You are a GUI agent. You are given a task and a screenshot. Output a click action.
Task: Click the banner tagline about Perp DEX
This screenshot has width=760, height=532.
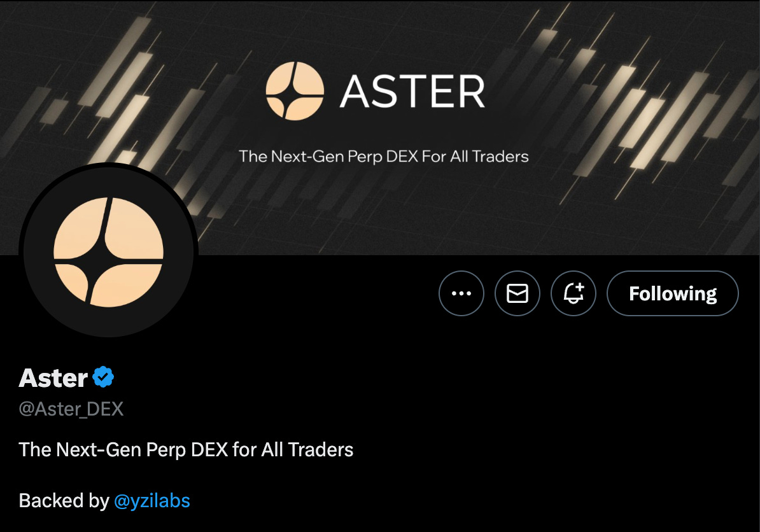click(383, 157)
